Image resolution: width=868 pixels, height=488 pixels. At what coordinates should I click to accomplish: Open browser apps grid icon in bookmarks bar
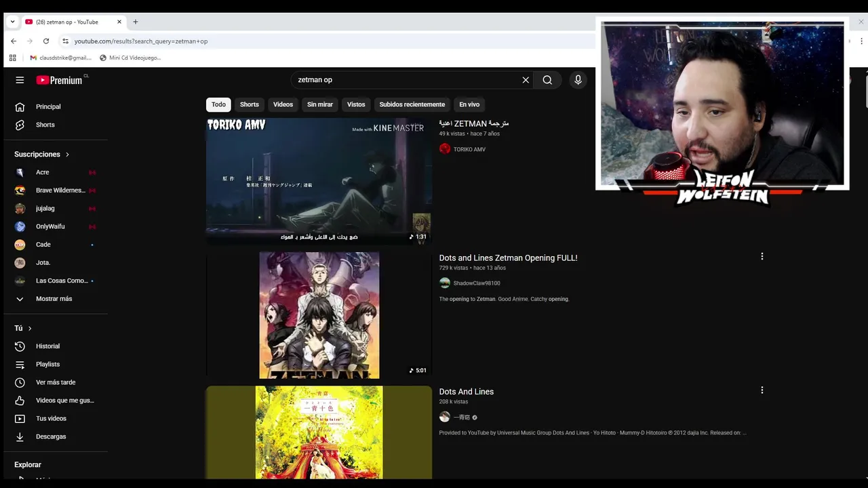[12, 58]
